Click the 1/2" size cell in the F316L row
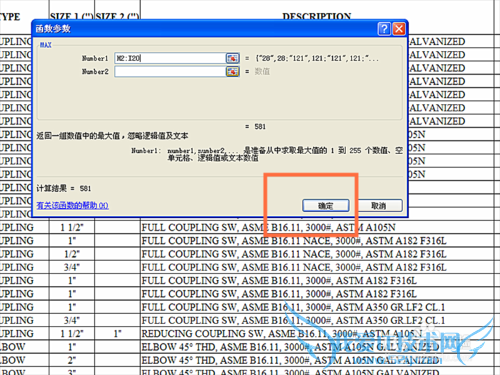This screenshot has height=375, width=500. (72, 254)
